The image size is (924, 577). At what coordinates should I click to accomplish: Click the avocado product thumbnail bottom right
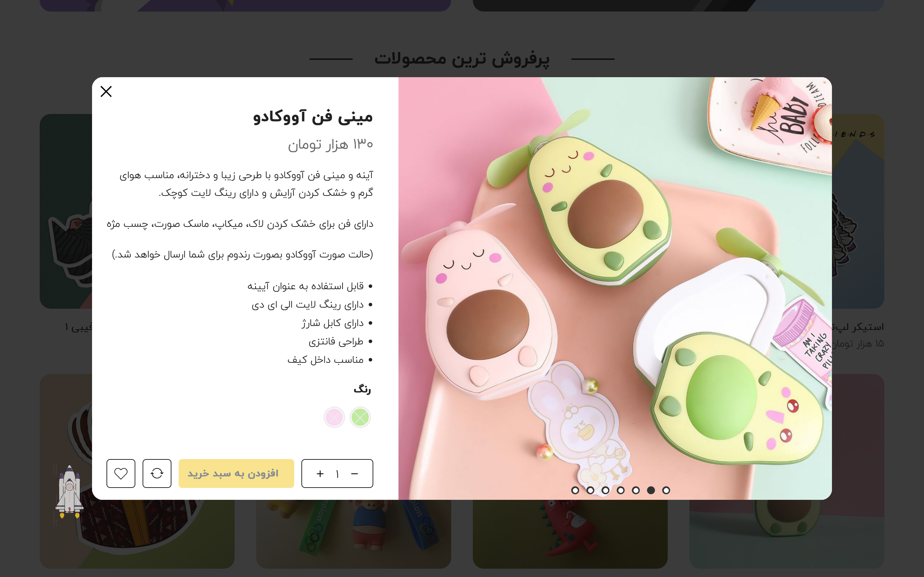(786, 534)
